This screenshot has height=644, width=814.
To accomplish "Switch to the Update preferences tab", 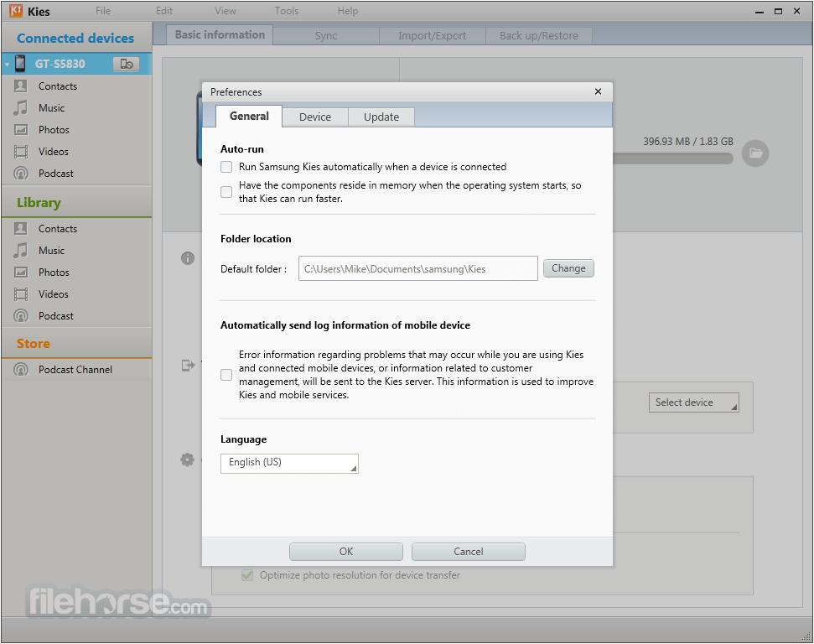I will point(381,117).
